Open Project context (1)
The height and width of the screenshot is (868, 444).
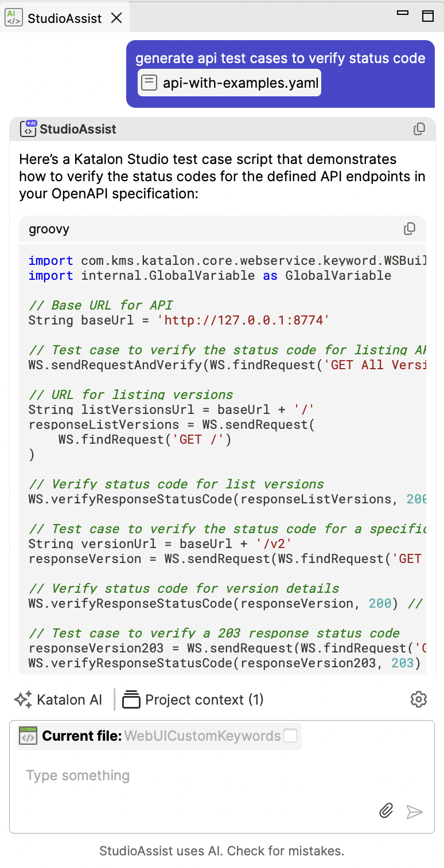pyautogui.click(x=193, y=699)
